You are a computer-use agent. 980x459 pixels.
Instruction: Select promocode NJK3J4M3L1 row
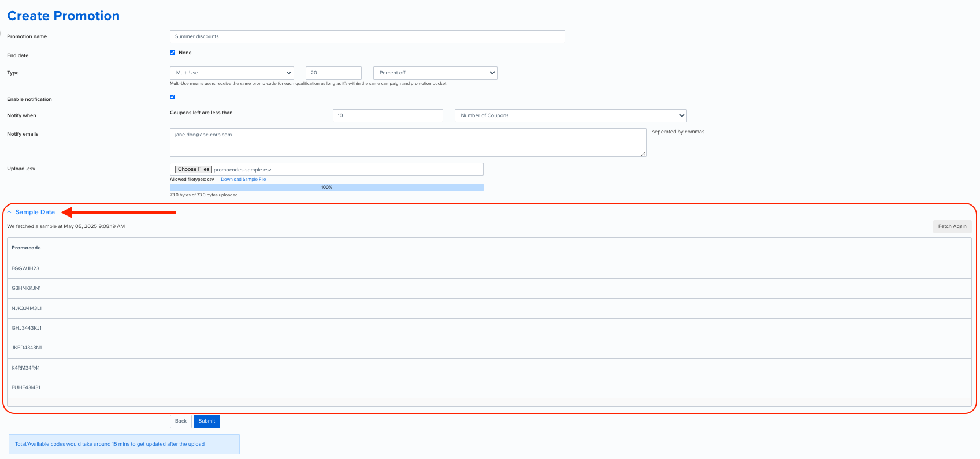click(489, 308)
